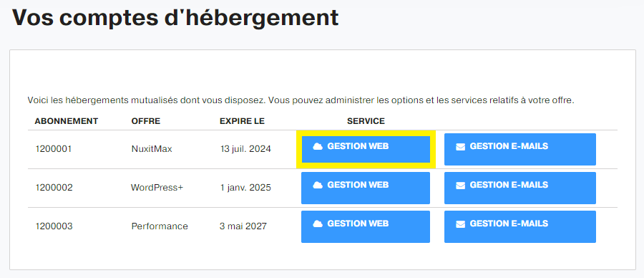644x278 pixels.
Task: Click the EXPIRE LE column header
Action: click(243, 121)
